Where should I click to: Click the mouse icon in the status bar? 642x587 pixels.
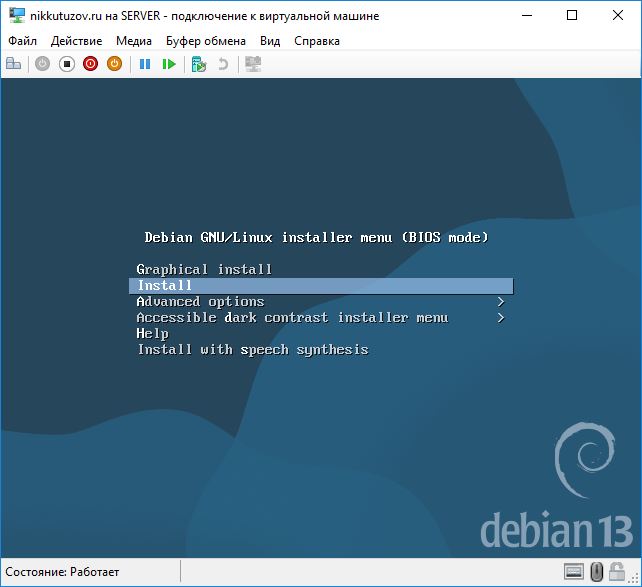(597, 572)
